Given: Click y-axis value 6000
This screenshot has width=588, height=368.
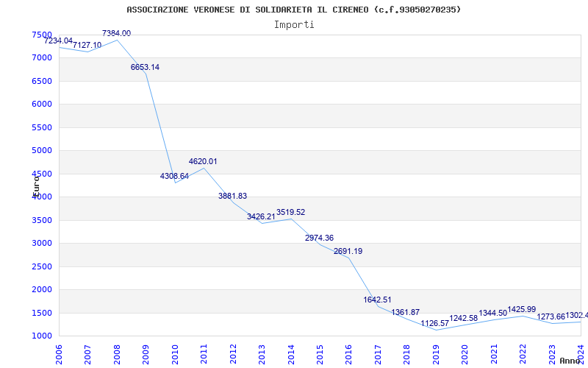Looking at the screenshot, I should (x=42, y=104).
